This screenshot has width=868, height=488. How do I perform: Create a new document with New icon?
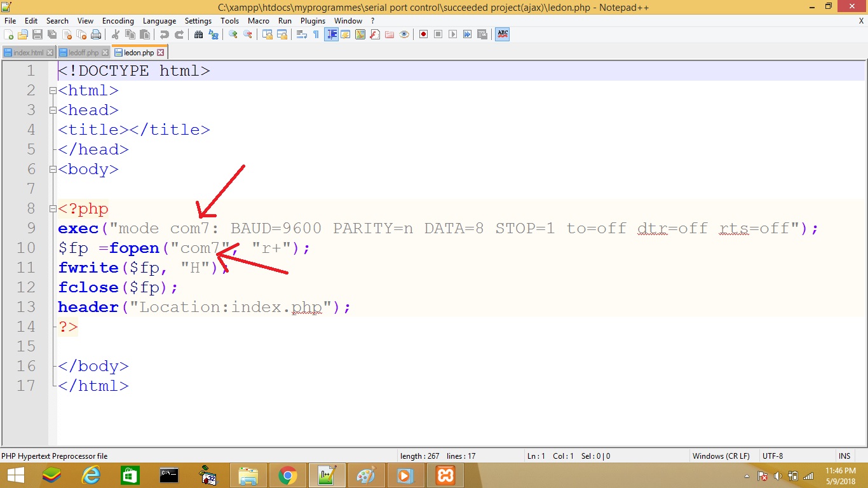(x=8, y=34)
